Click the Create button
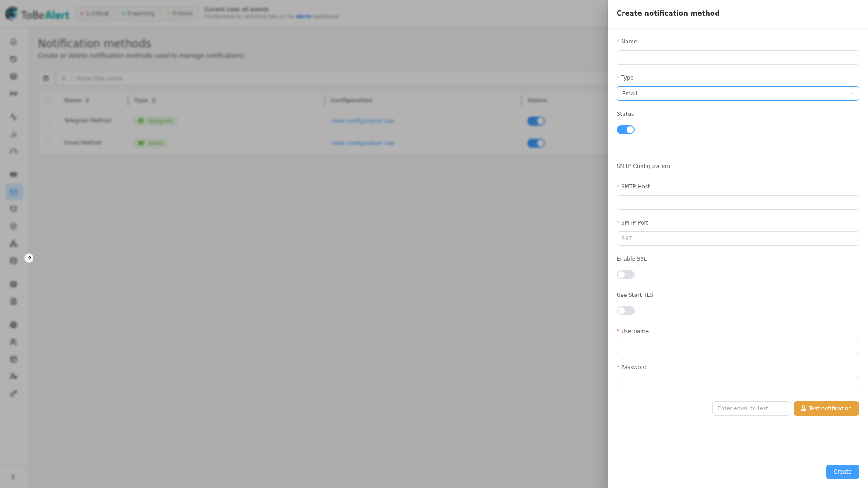 842,472
